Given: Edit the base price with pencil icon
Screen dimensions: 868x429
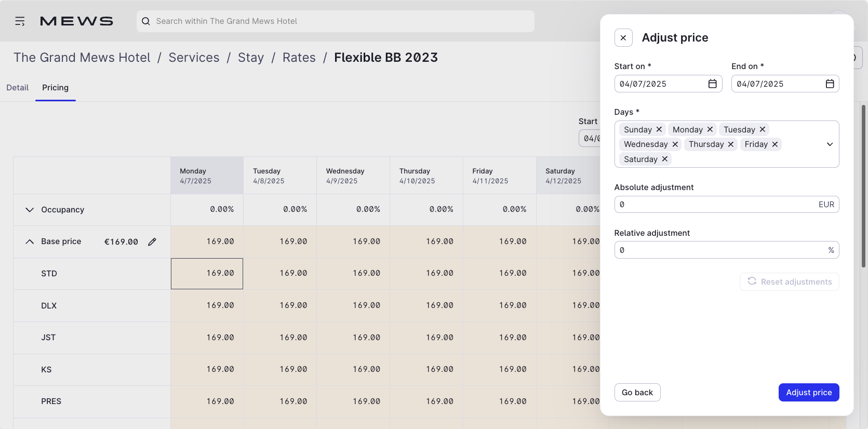Looking at the screenshot, I should (x=152, y=242).
